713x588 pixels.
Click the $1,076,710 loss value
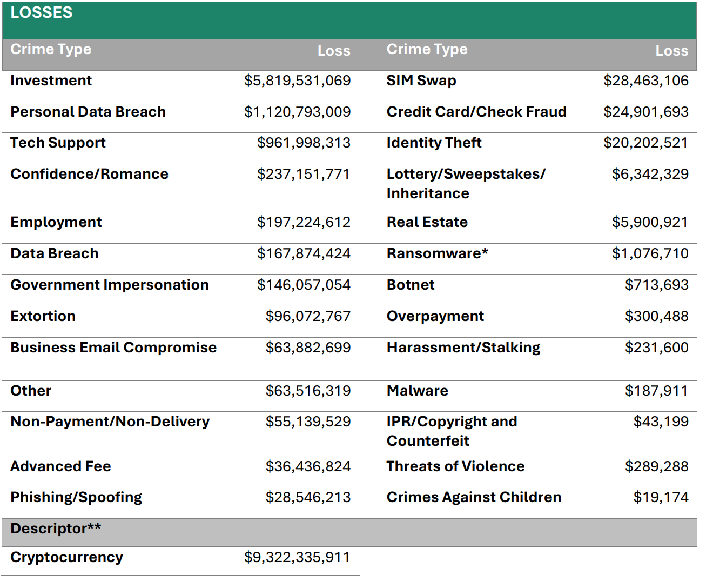tap(650, 253)
